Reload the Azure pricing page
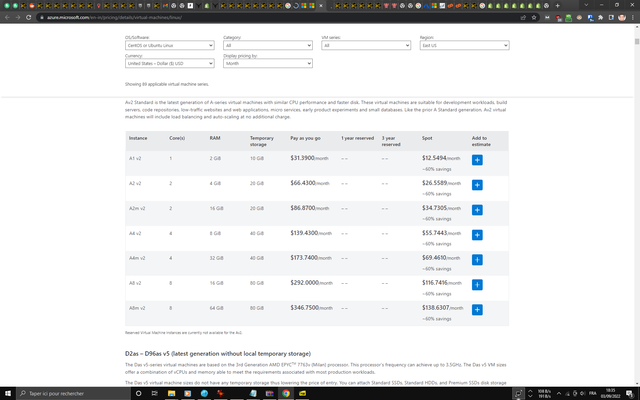640x400 pixels. pos(29,18)
